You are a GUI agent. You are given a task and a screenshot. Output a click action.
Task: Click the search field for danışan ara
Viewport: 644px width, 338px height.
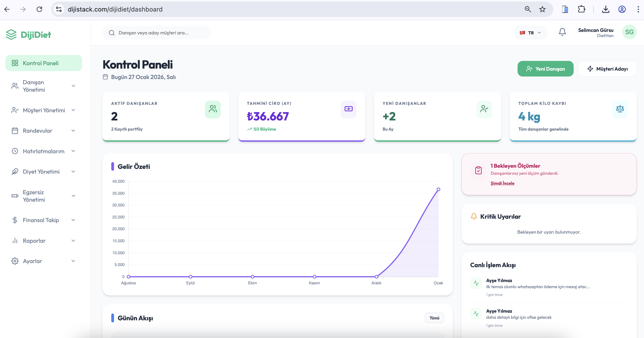click(x=157, y=33)
